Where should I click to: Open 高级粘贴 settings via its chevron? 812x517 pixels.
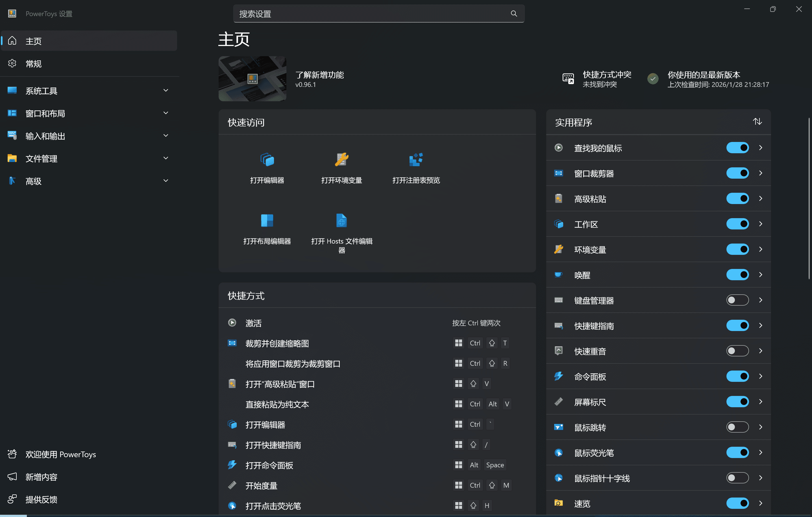[x=760, y=198]
